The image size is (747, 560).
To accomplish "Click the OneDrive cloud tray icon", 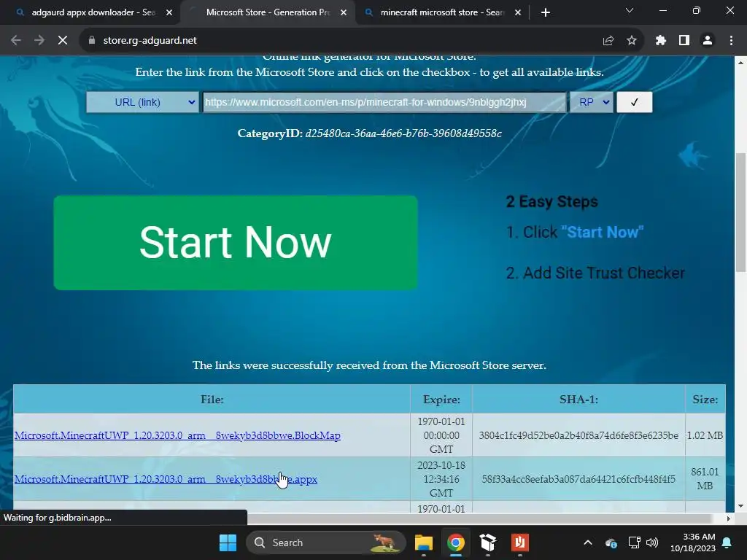I will tap(611, 542).
